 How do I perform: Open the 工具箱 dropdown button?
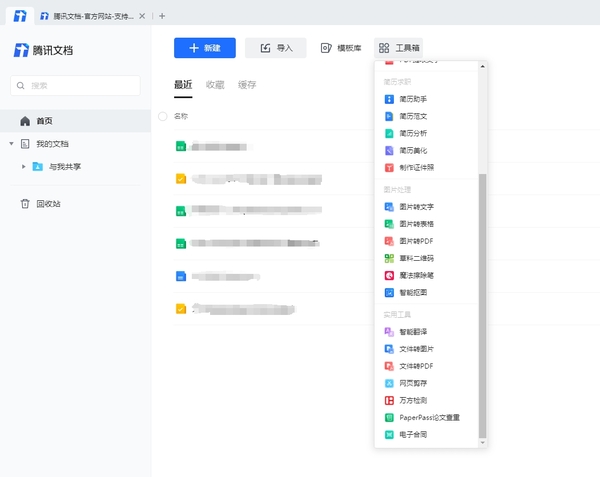400,48
